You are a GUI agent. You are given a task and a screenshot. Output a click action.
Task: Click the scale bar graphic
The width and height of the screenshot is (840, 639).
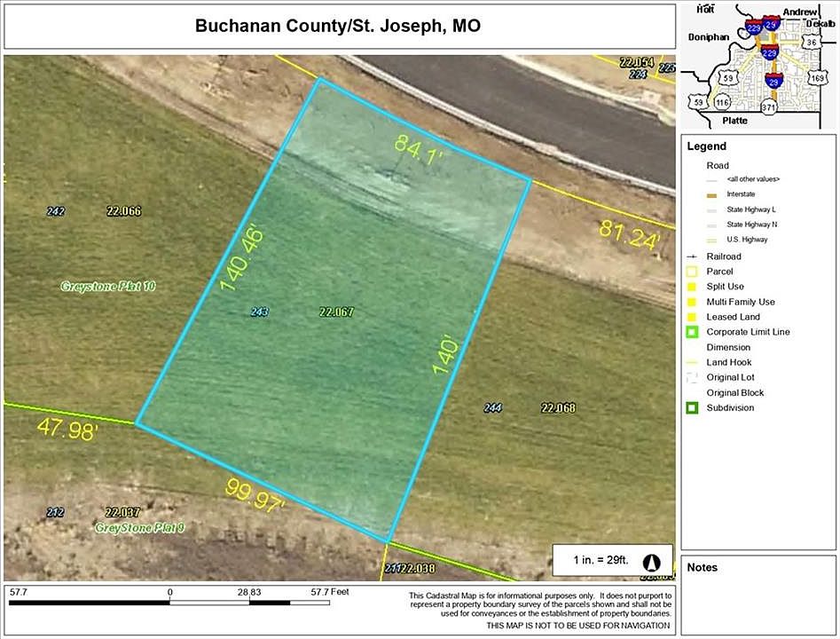pos(169,603)
